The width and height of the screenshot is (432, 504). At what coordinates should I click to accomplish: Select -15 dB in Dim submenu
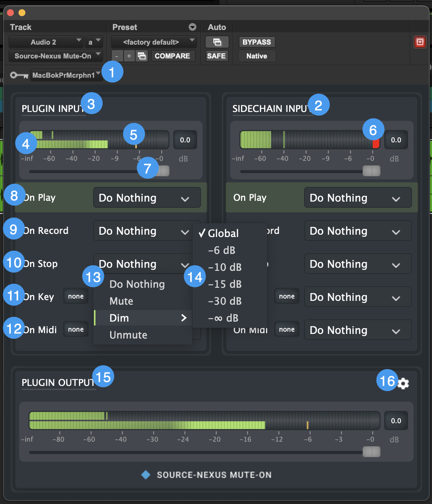(x=225, y=284)
